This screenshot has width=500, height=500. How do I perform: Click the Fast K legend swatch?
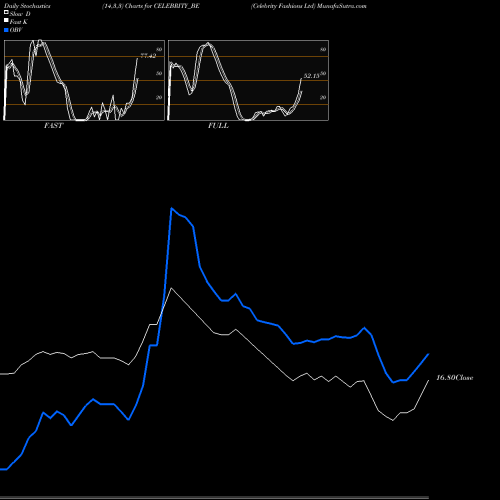pyautogui.click(x=6, y=20)
